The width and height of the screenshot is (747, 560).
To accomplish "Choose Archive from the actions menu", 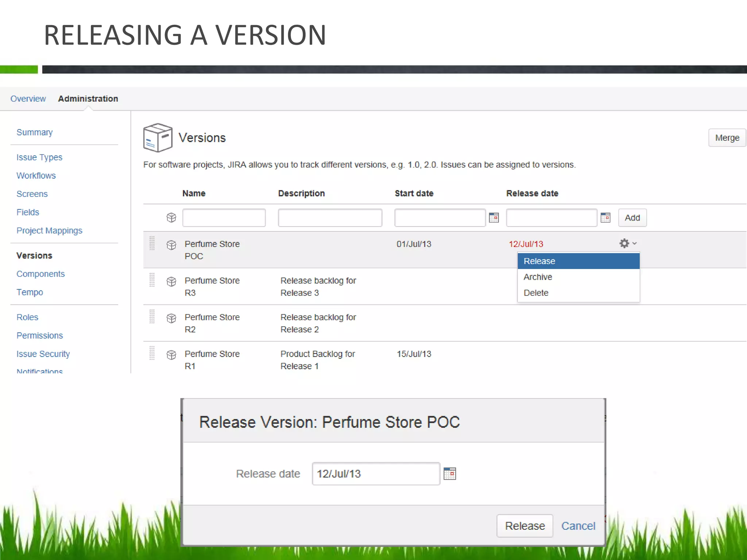I will click(578, 277).
